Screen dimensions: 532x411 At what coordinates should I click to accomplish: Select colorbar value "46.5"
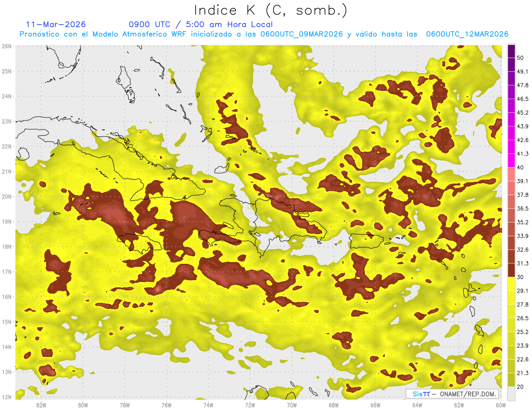tap(523, 99)
